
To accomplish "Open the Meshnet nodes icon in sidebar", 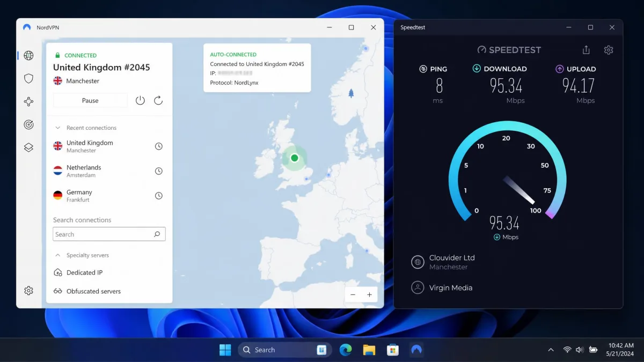I will click(x=29, y=101).
